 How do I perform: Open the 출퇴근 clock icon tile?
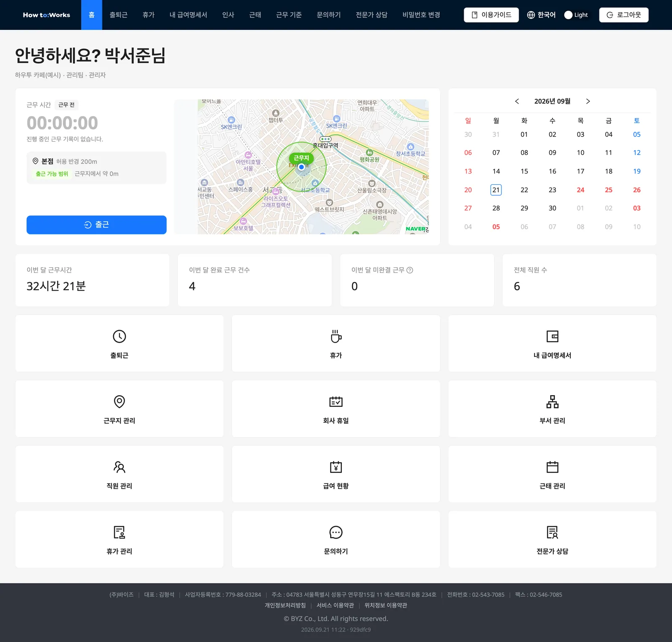119,343
